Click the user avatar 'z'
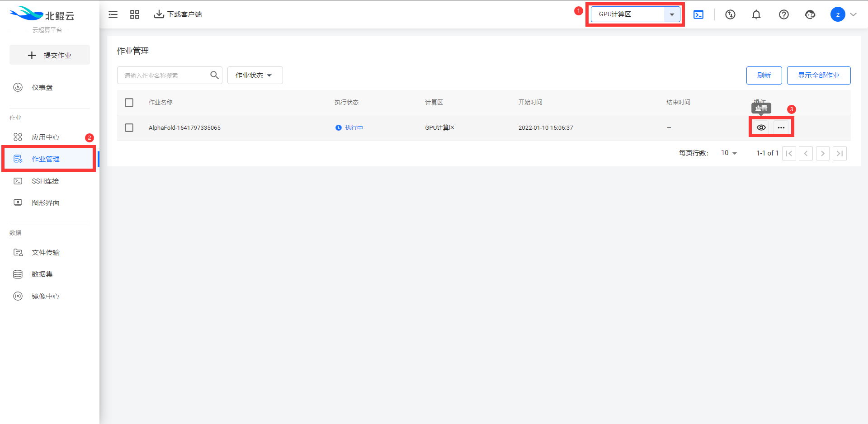 click(x=838, y=14)
